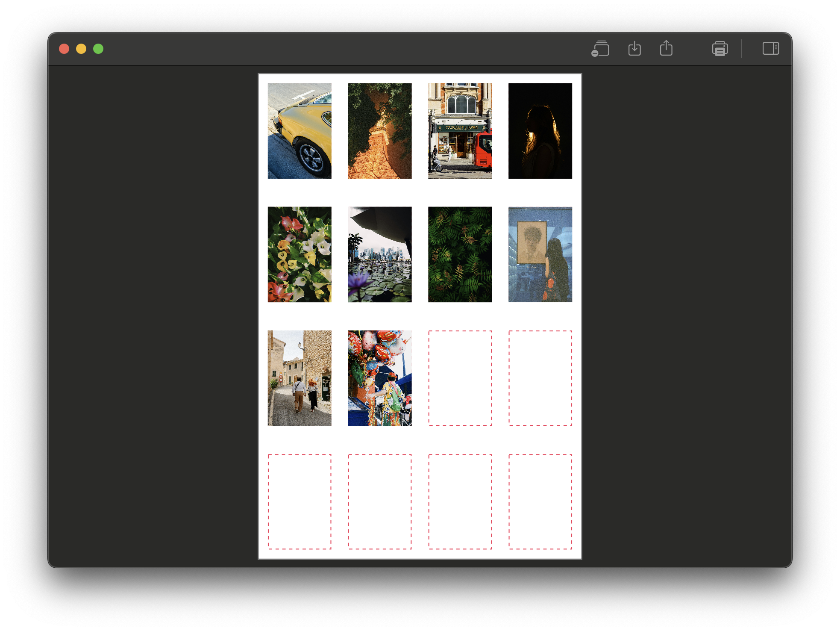Toggle the right sidebar panel
The height and width of the screenshot is (631, 840).
(x=771, y=48)
